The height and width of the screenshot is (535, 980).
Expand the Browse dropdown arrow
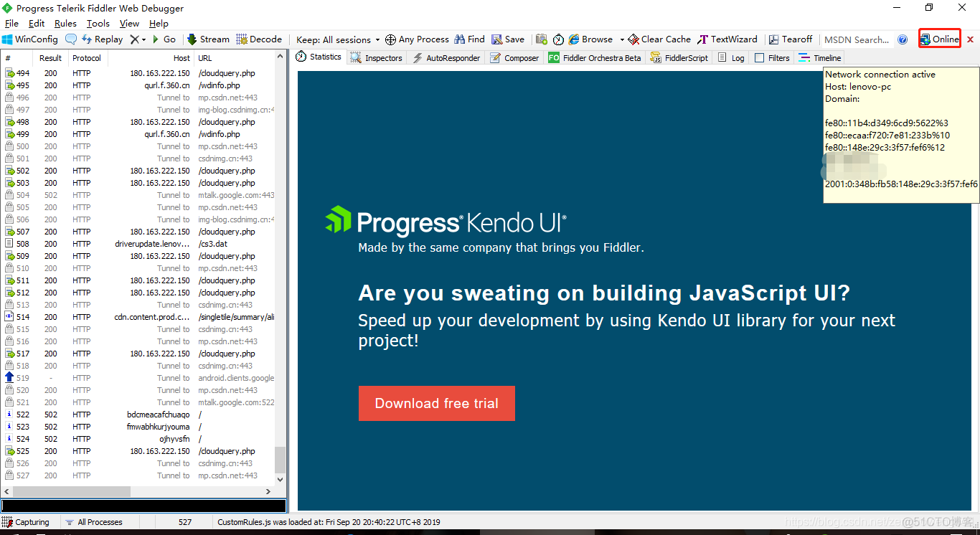(x=622, y=39)
